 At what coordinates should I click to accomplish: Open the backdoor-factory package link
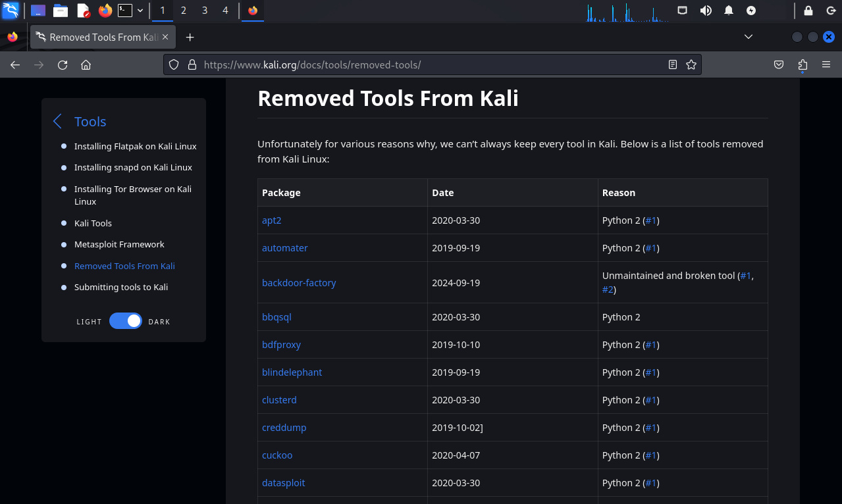[x=299, y=283]
